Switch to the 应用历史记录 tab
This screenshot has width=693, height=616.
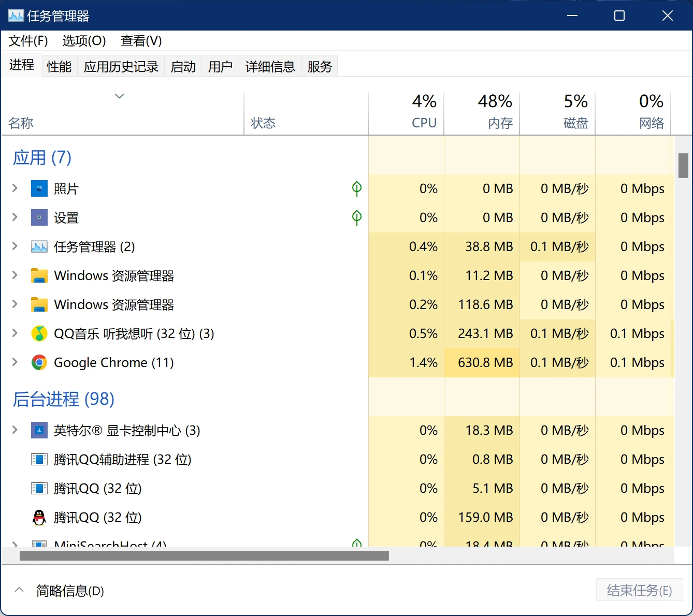[x=121, y=66]
